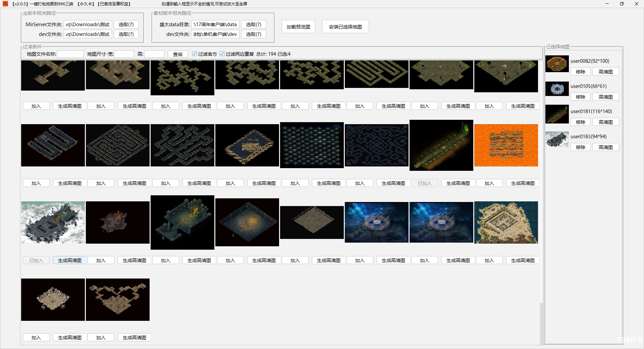This screenshot has height=349, width=644.
Task: Select the sandy island fortress map thumbnail
Action: tap(506, 222)
